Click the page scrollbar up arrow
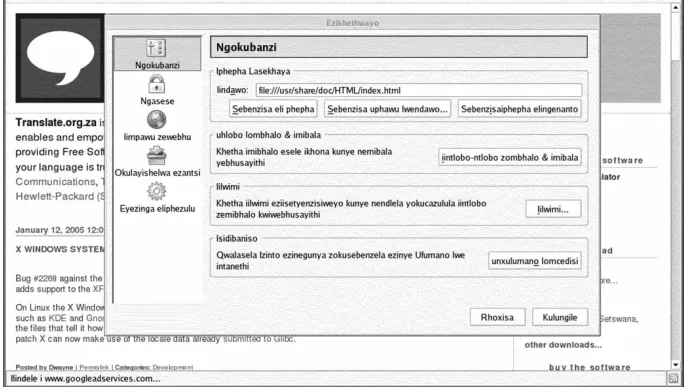This screenshot has height=390, width=698. (x=676, y=8)
